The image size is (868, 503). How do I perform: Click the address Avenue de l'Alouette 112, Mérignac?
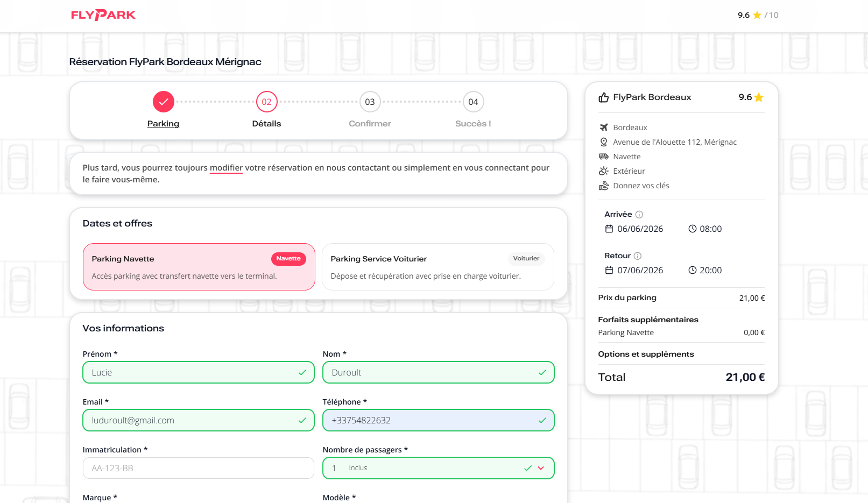[x=675, y=142]
